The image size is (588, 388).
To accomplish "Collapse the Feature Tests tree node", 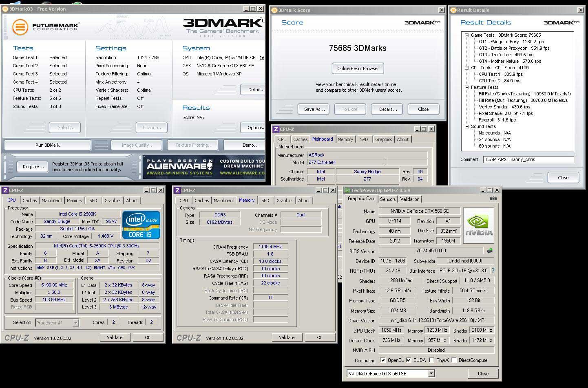I will pyautogui.click(x=467, y=87).
